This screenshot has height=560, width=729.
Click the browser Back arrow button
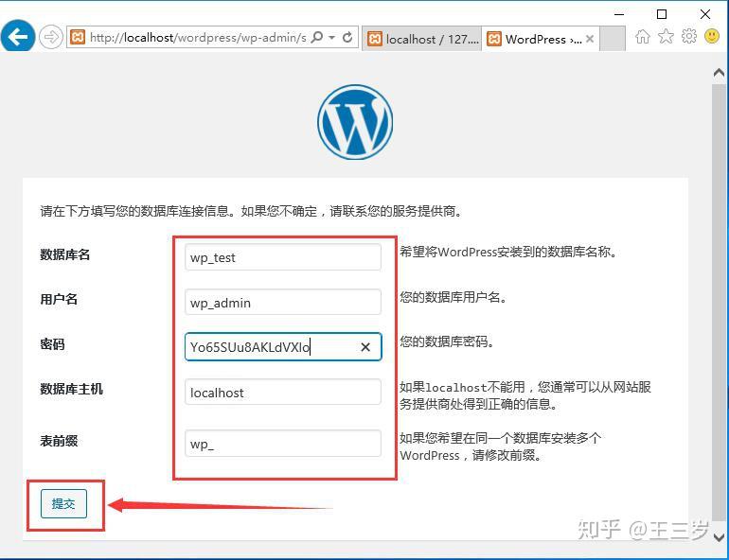point(18,36)
